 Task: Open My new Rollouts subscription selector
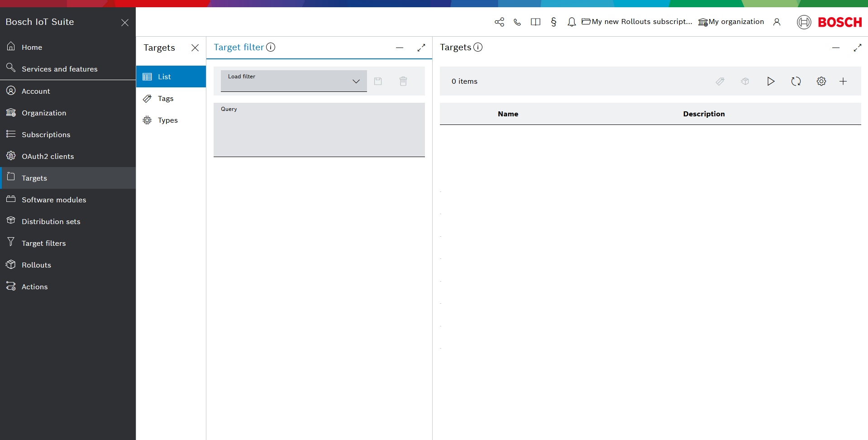(637, 22)
